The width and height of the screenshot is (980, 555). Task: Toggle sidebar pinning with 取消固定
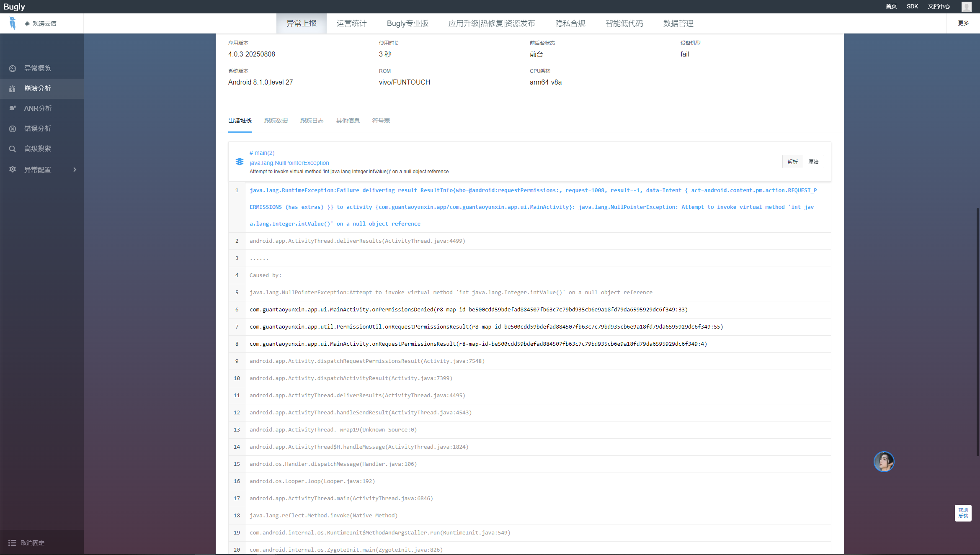pyautogui.click(x=28, y=542)
